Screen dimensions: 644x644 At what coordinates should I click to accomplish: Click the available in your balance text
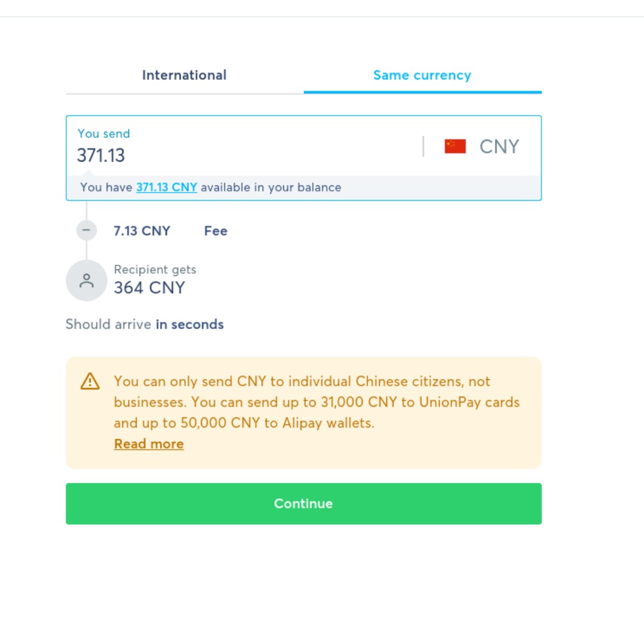pos(271,187)
